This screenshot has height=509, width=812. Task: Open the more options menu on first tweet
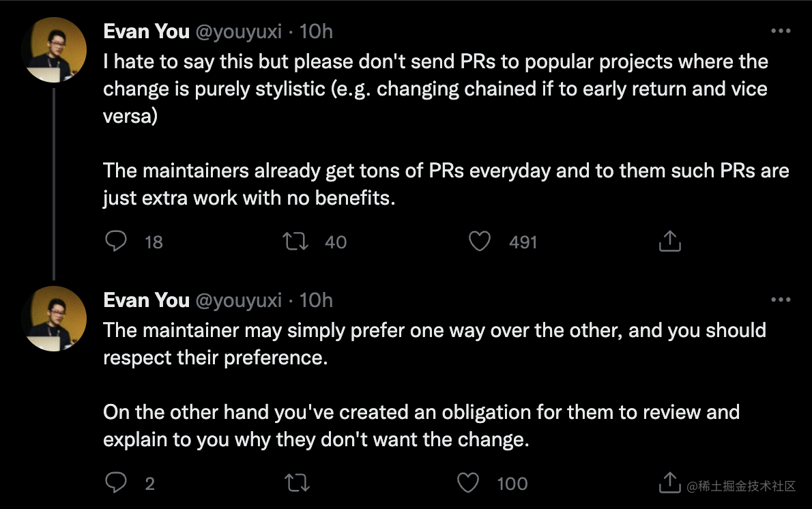click(x=781, y=31)
